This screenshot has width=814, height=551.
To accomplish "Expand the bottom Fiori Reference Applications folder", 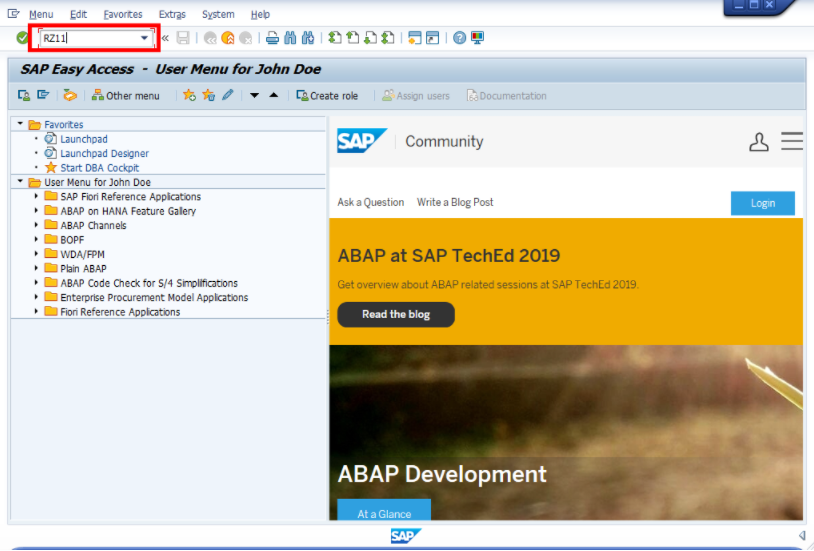I will 36,311.
